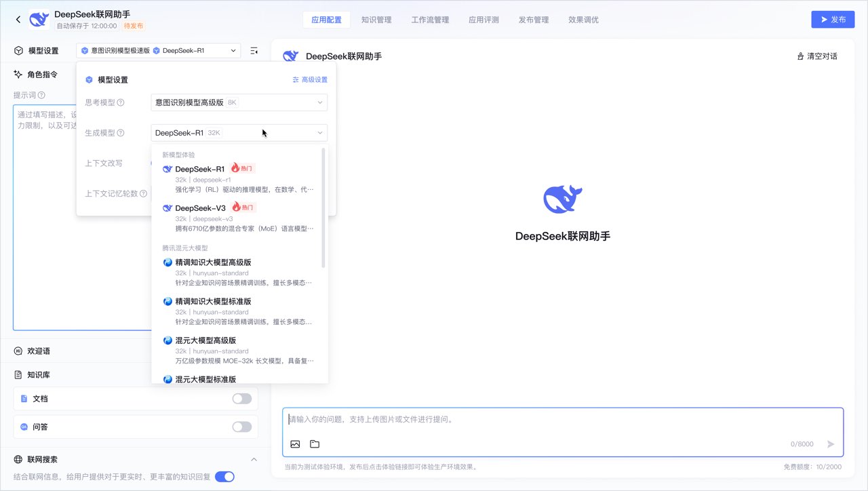Select DeepSeek-V3 from model list
Viewport: 868px width, 491px height.
(x=239, y=218)
